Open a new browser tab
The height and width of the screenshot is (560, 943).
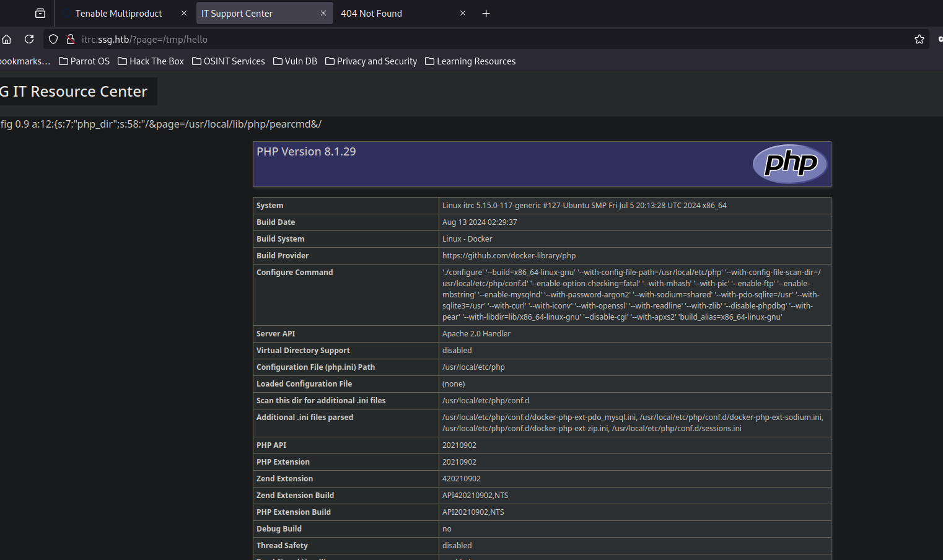486,13
